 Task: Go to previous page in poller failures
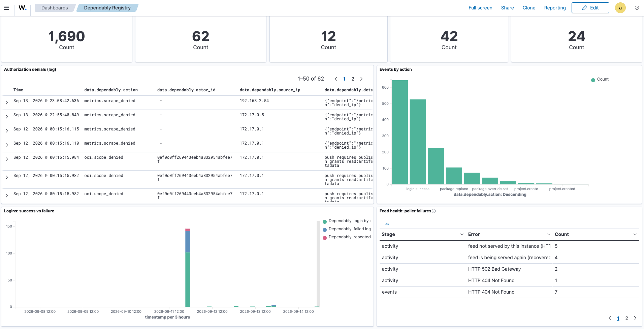610,318
